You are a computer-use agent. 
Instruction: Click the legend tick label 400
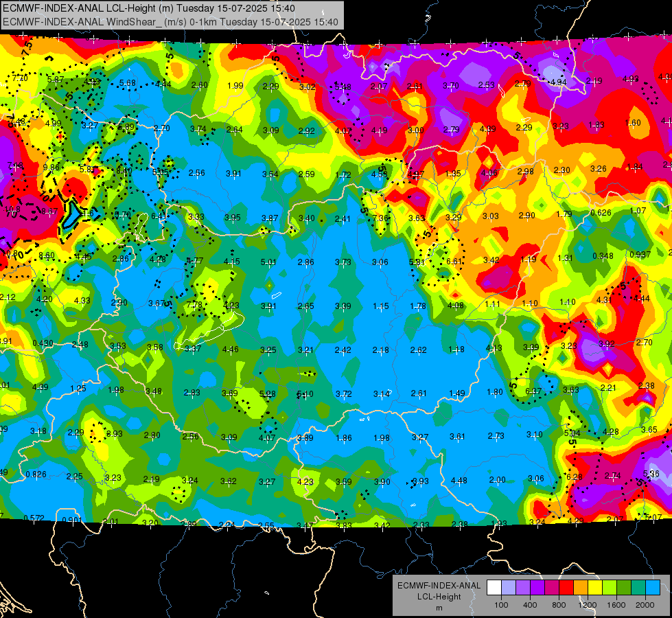(x=530, y=605)
